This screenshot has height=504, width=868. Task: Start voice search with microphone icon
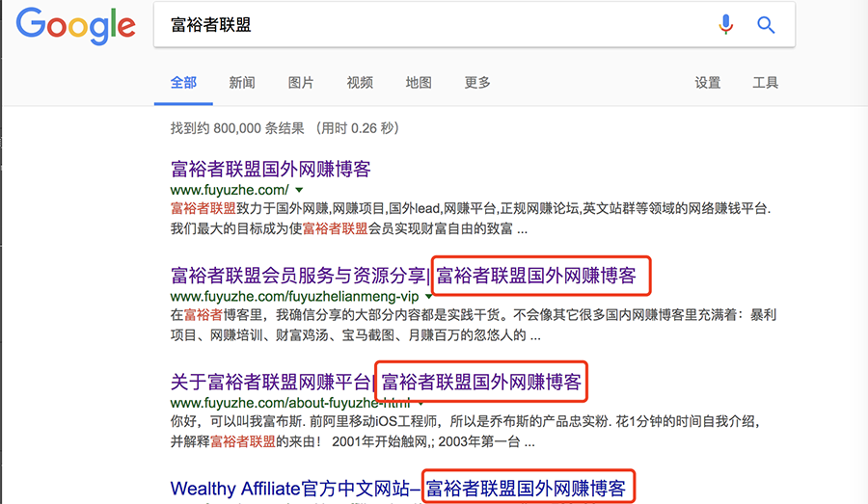point(725,24)
